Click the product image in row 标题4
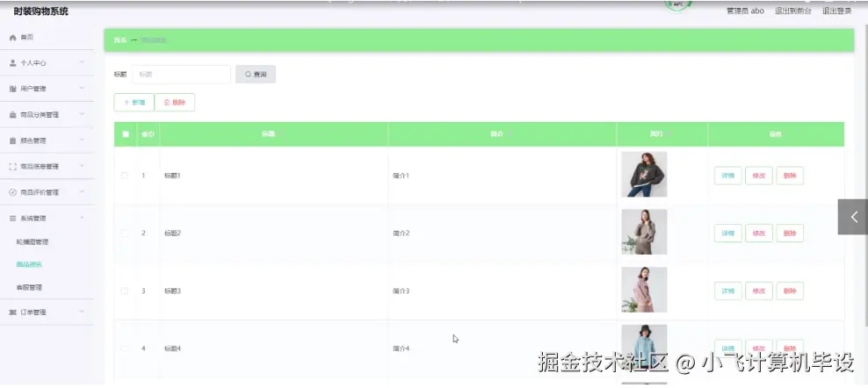868x388 pixels. tap(644, 347)
